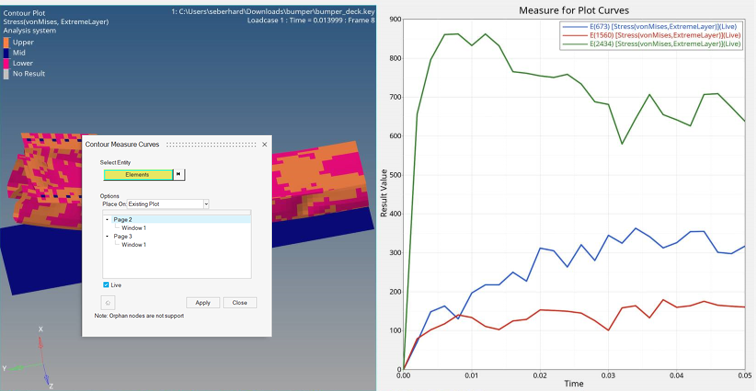Click the XYZ axis triad icon
The width and height of the screenshot is (756, 391).
point(28,358)
